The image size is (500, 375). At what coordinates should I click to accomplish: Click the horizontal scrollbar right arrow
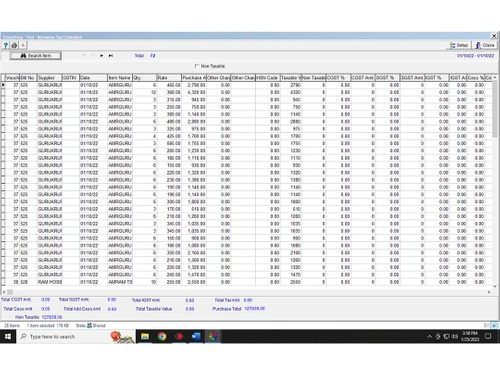[489, 292]
